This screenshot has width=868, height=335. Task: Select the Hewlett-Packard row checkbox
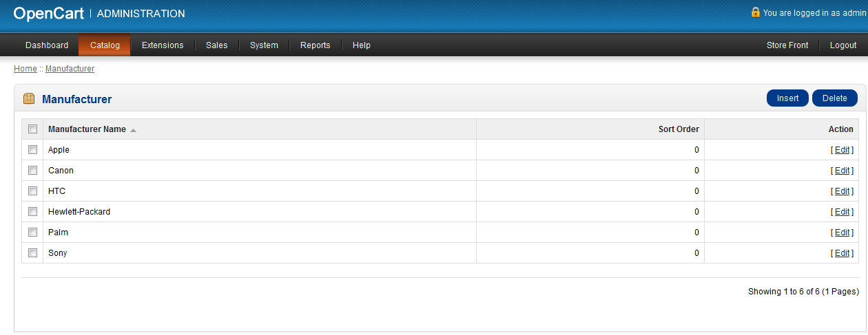pyautogui.click(x=32, y=212)
